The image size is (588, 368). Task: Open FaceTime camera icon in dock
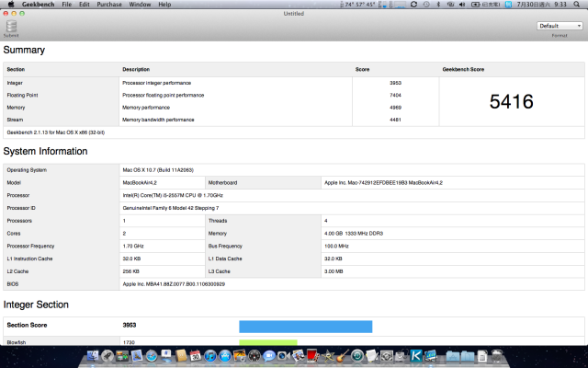click(283, 355)
